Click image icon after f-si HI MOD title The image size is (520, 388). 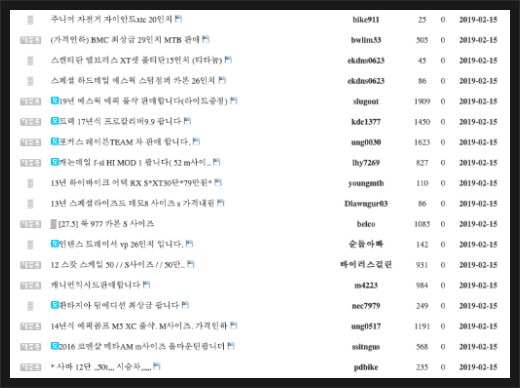[x=217, y=162]
